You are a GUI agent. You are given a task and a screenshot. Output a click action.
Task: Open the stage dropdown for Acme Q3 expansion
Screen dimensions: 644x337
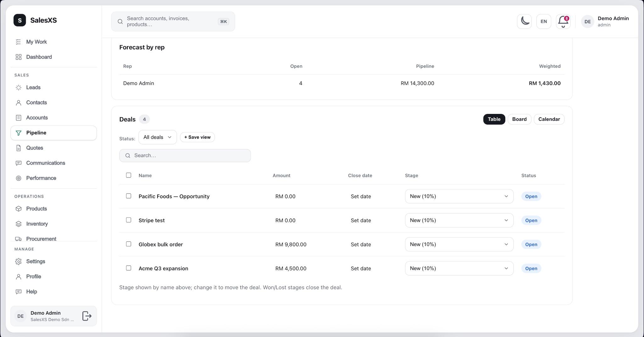[459, 268]
